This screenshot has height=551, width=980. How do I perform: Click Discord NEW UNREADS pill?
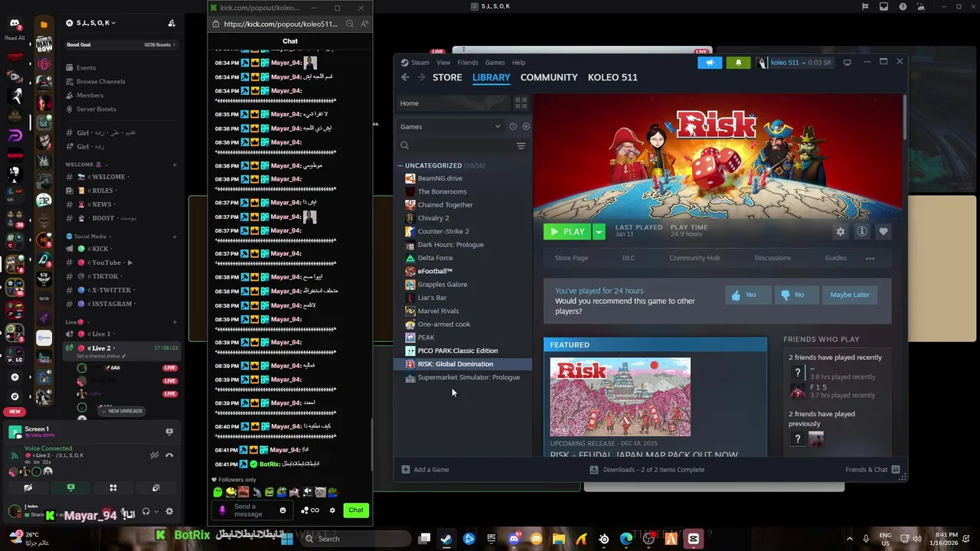point(121,411)
